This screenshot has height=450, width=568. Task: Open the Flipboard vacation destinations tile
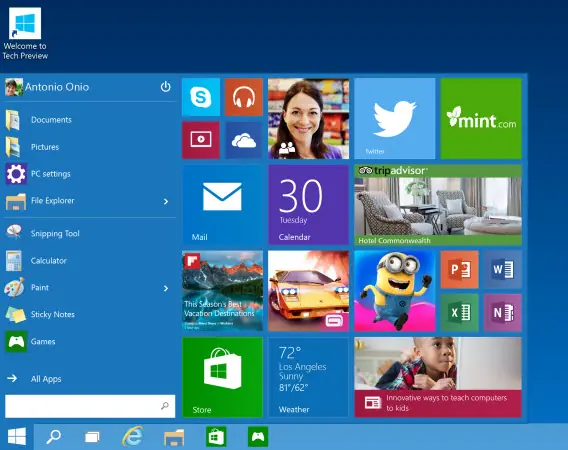222,291
